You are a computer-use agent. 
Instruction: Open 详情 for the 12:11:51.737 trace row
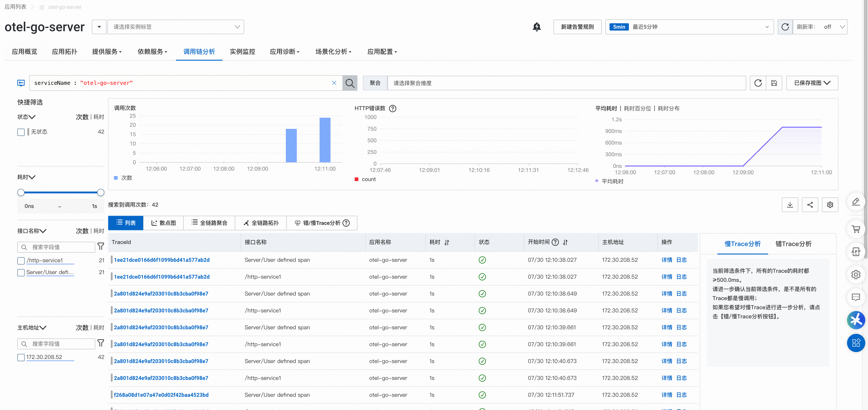pos(666,395)
